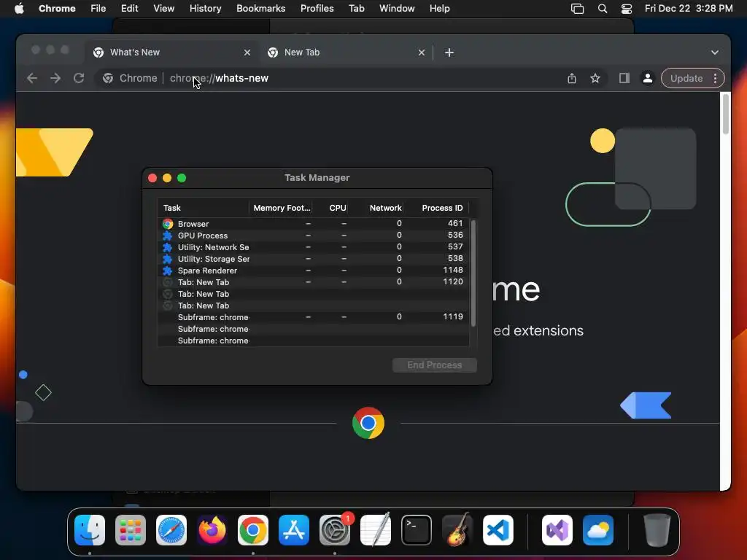Screen dimensions: 747x560
Task: Open Finder from the Dock
Action: click(x=90, y=530)
